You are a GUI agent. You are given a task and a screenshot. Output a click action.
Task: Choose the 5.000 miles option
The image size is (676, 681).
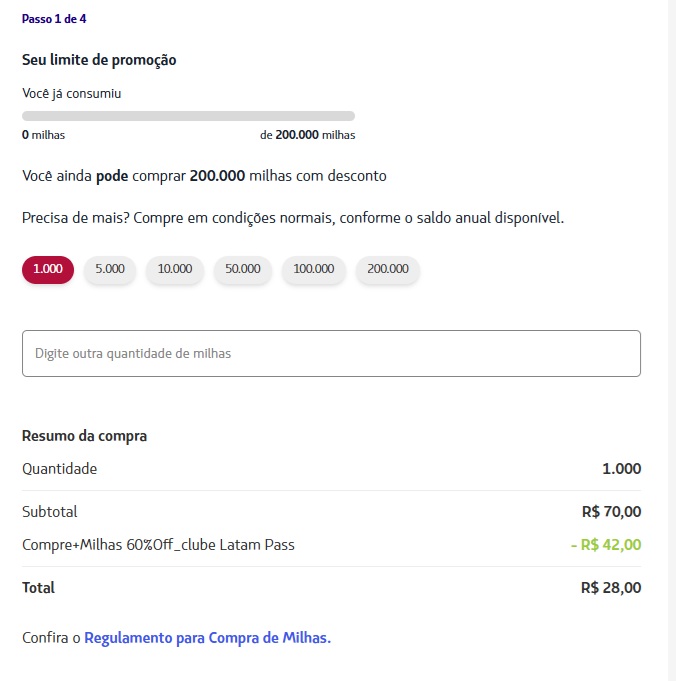110,269
